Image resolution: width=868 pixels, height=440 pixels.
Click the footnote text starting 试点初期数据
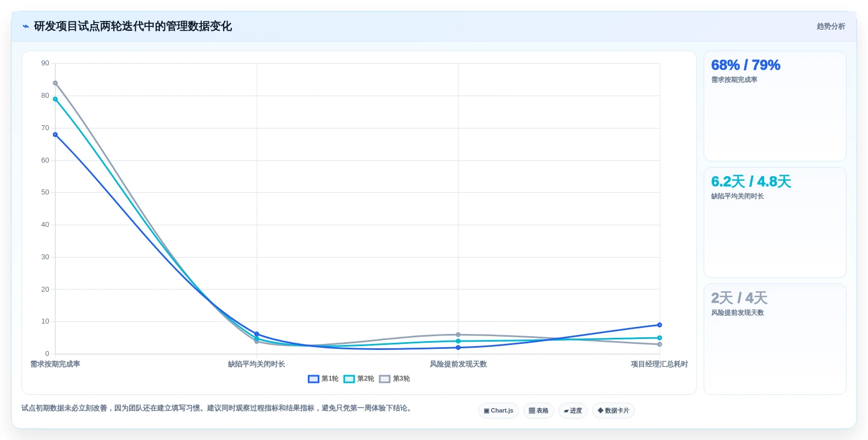tap(217, 408)
